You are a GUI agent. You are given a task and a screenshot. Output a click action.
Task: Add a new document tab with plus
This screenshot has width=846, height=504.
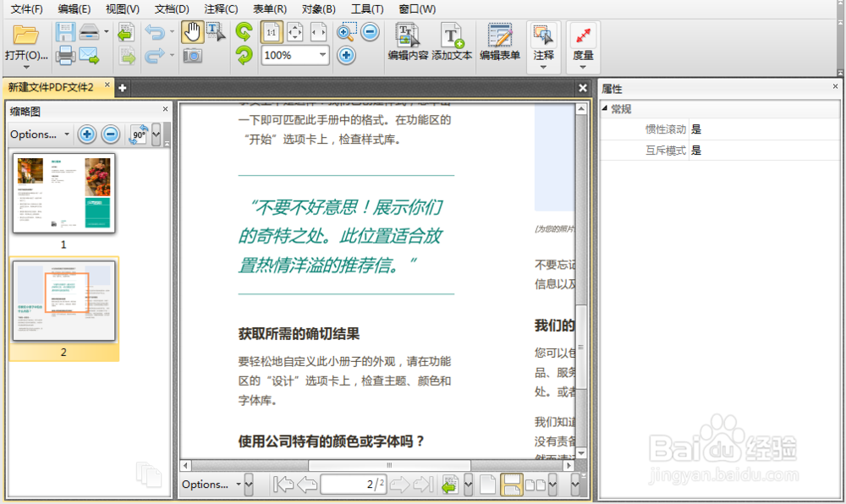pos(123,88)
